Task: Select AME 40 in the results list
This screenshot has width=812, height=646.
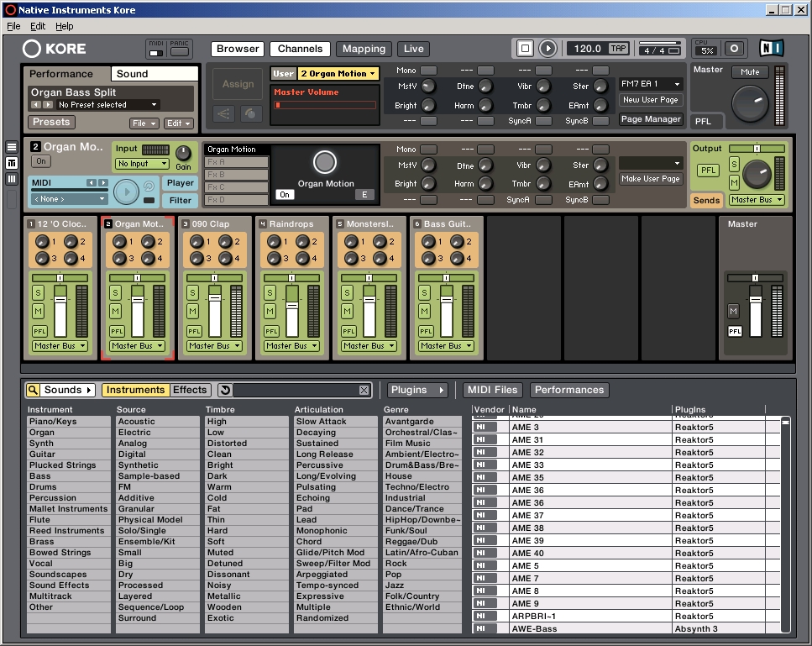Action: pyautogui.click(x=626, y=554)
